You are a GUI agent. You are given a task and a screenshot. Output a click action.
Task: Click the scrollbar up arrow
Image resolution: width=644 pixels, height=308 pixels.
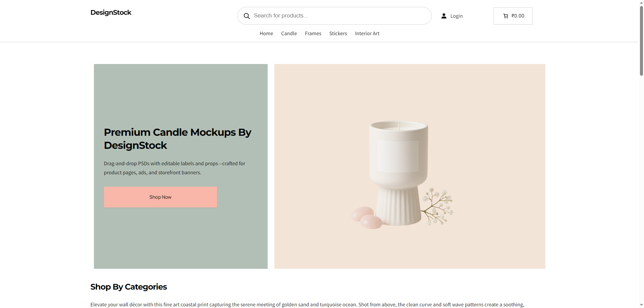click(x=641, y=2)
